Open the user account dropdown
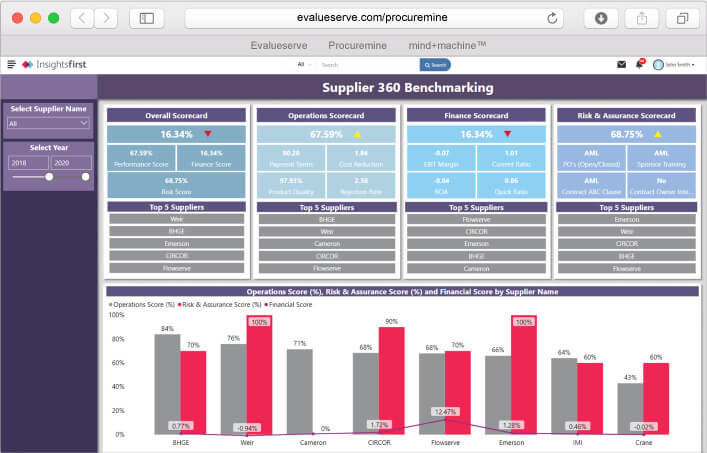The image size is (707, 453). pyautogui.click(x=680, y=65)
